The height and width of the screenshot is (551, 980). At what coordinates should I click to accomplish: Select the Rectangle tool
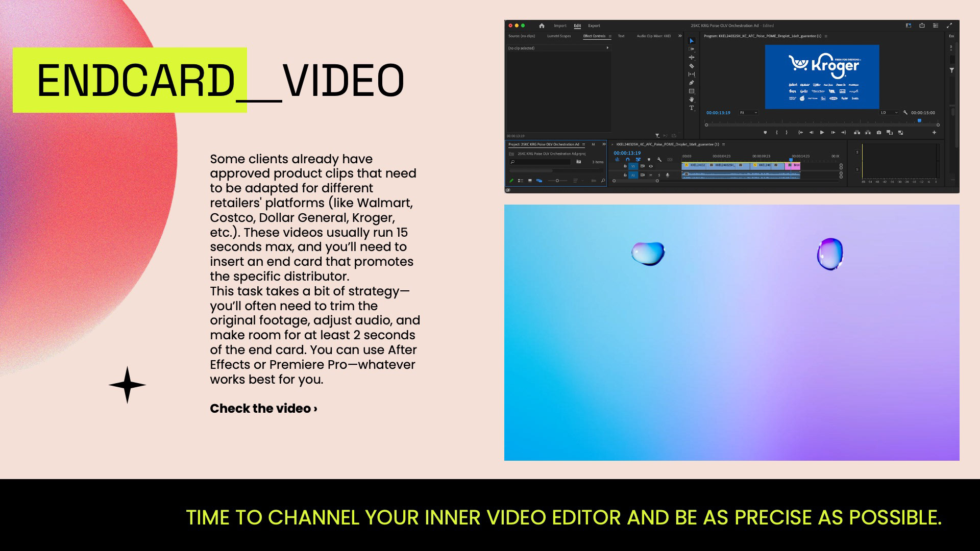click(x=692, y=91)
